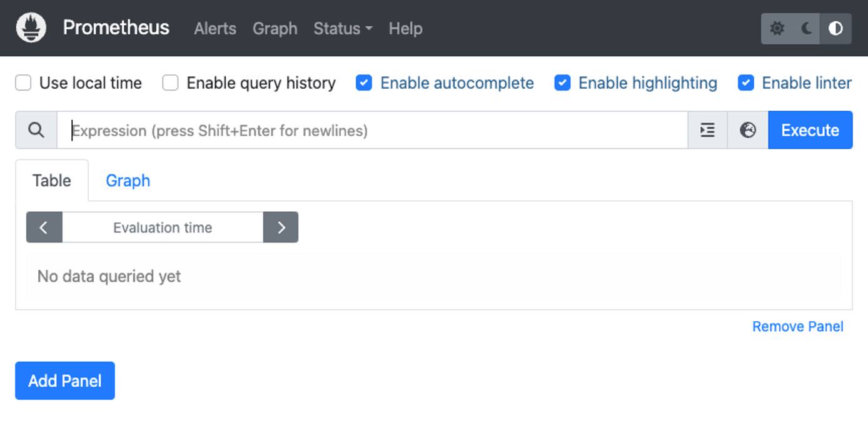The height and width of the screenshot is (423, 868).
Task: Switch to dark theme with moon icon
Action: (807, 28)
